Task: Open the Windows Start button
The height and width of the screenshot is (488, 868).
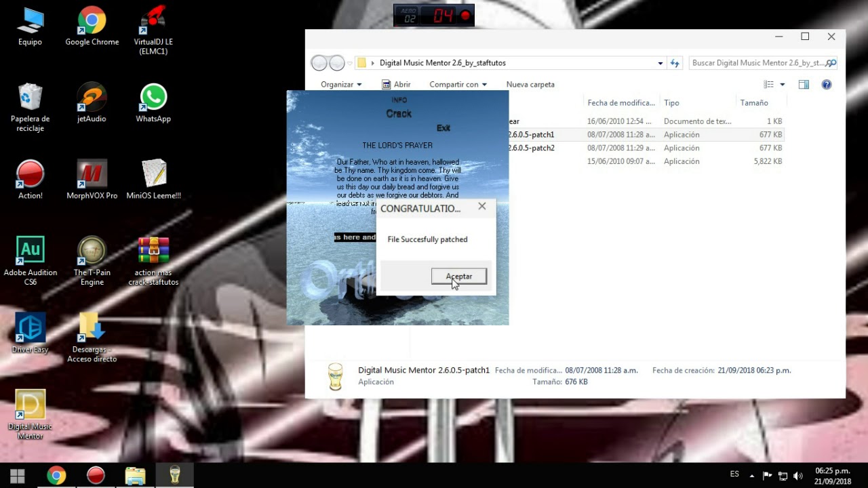Action: [x=18, y=475]
